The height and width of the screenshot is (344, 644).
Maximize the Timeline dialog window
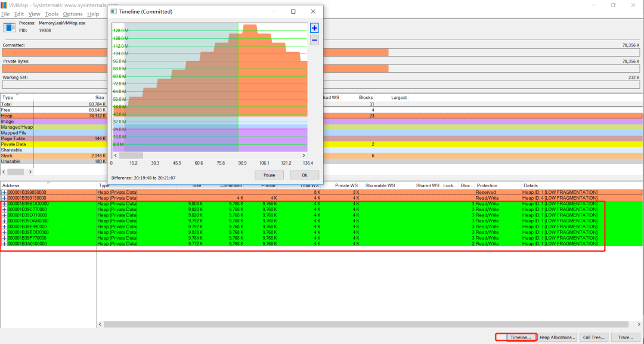(293, 11)
